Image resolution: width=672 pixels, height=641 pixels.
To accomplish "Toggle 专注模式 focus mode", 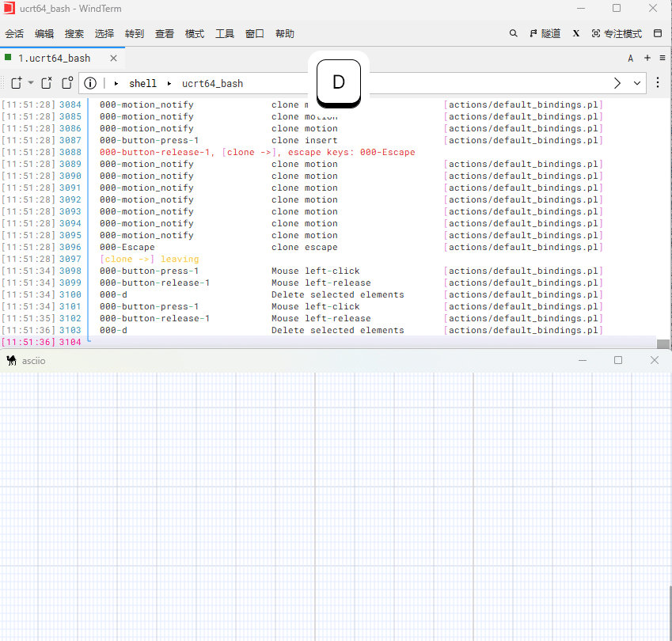I will point(617,34).
